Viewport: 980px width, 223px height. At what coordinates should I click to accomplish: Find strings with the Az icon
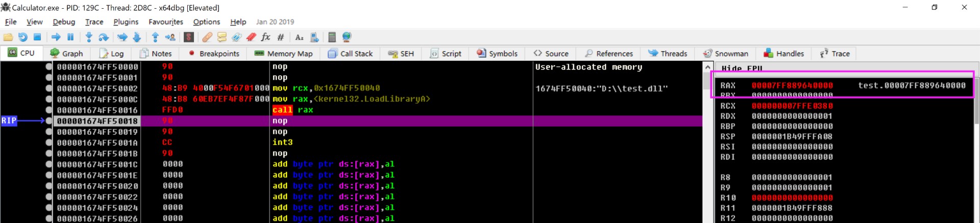click(300, 37)
